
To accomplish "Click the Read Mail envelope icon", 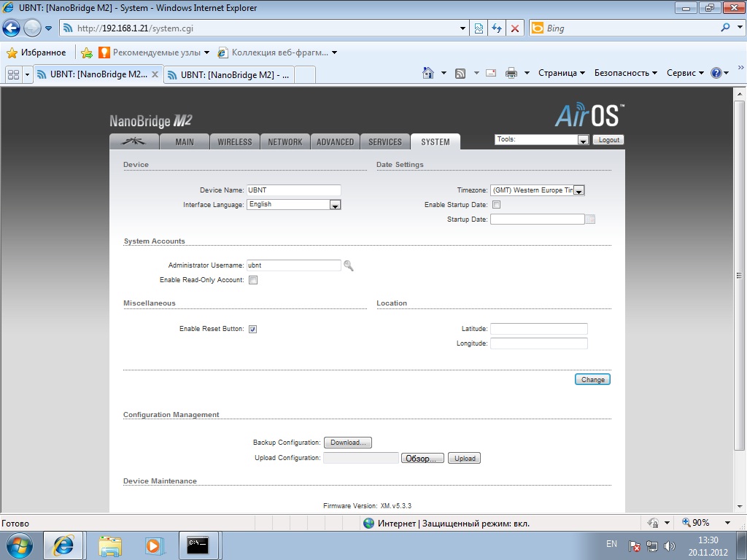I will tap(491, 73).
